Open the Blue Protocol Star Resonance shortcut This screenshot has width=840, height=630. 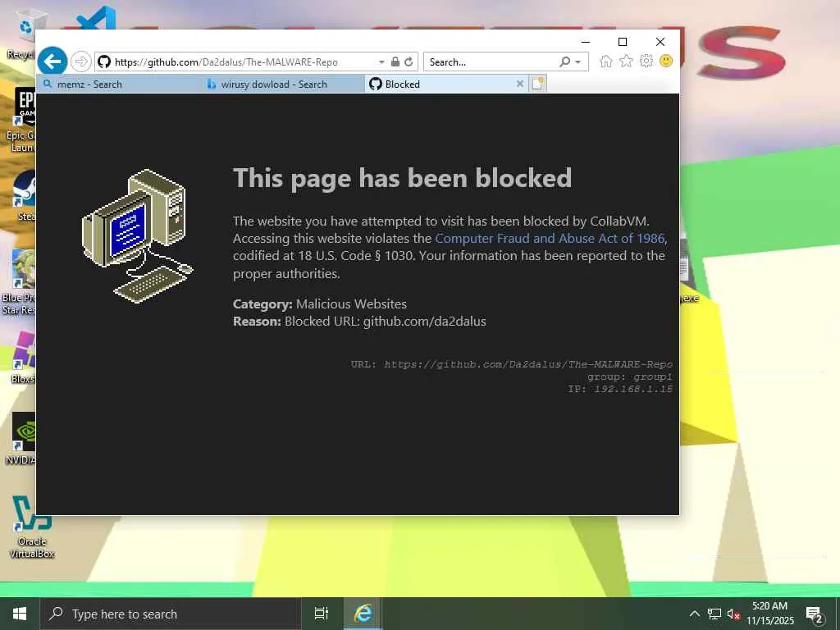tap(21, 282)
